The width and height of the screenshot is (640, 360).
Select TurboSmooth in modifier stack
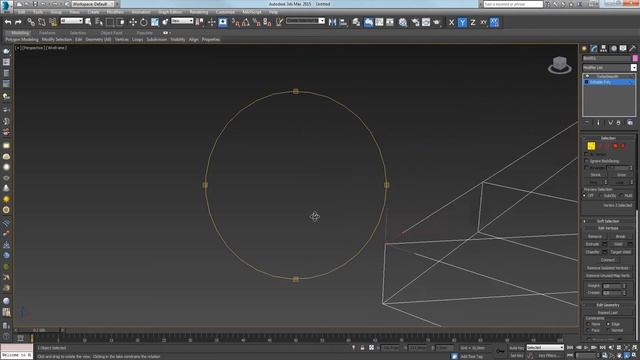pyautogui.click(x=607, y=76)
